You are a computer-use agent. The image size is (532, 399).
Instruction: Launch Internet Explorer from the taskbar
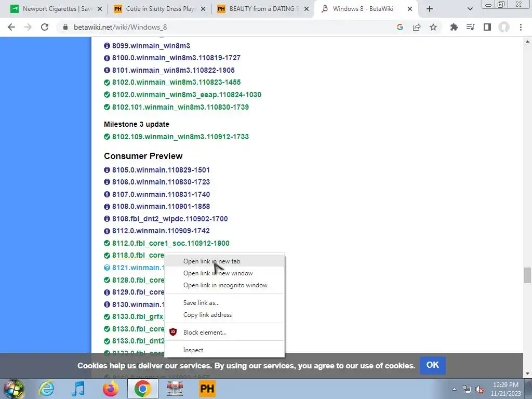pyautogui.click(x=46, y=389)
